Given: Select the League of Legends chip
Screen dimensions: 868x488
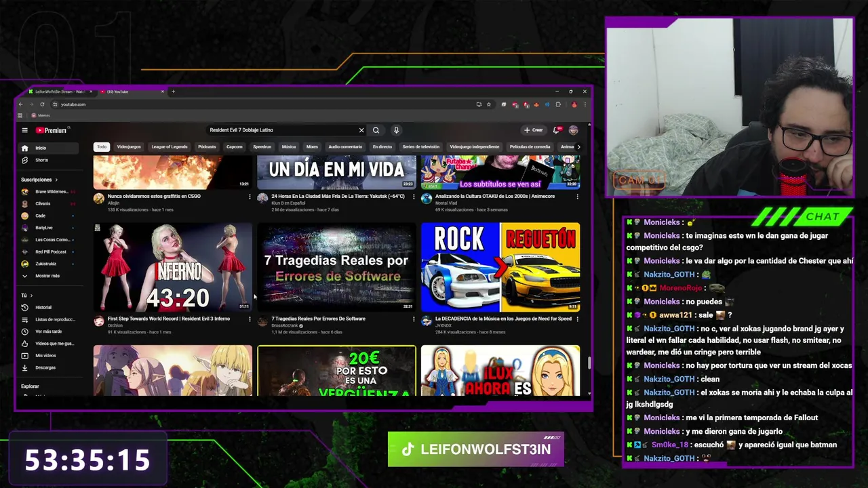Looking at the screenshot, I should (x=170, y=146).
